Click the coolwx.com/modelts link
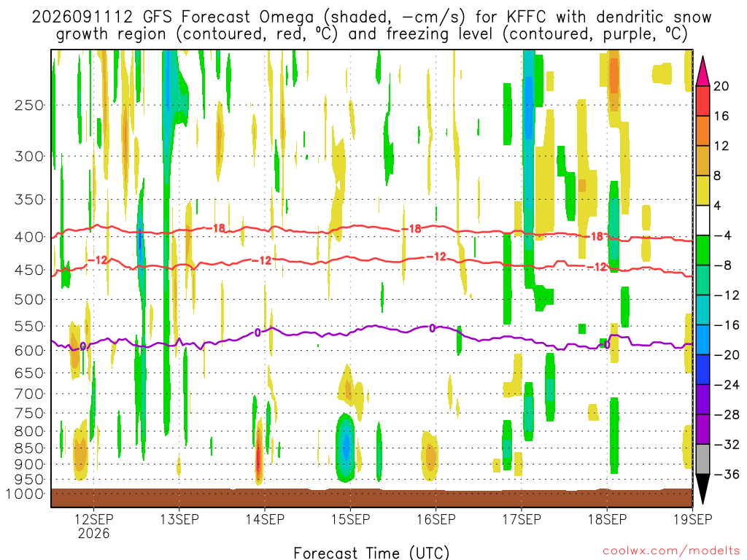This screenshot has height=560, width=747. pyautogui.click(x=671, y=551)
